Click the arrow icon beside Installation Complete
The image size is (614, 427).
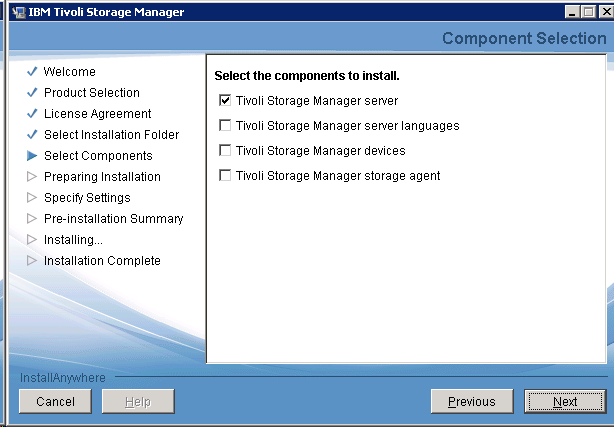32,261
